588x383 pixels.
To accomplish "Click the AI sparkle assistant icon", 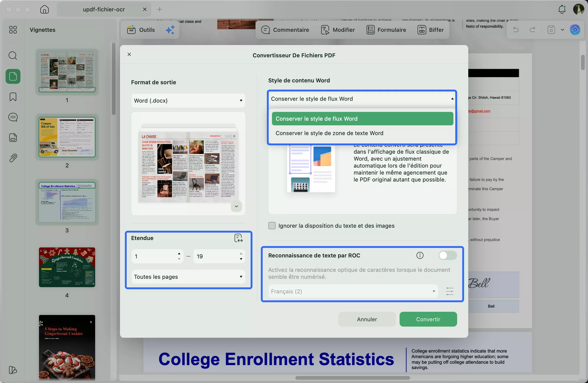I will (170, 30).
